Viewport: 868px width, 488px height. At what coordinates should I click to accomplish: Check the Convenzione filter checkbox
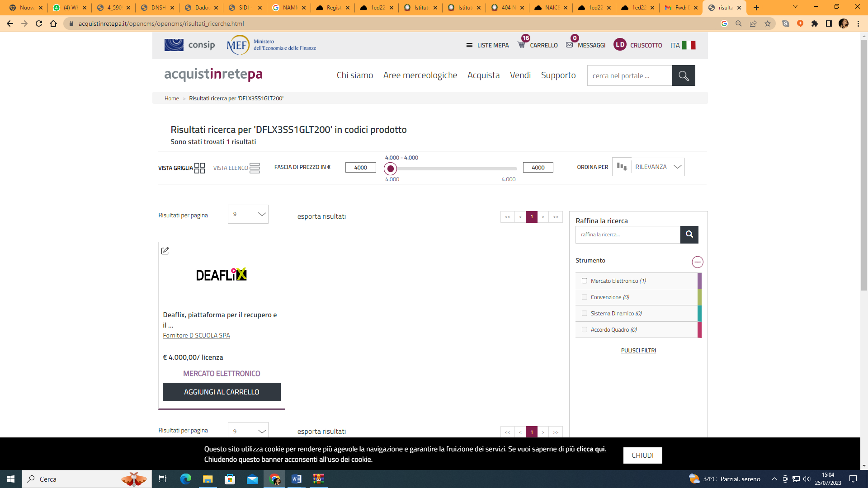click(585, 297)
